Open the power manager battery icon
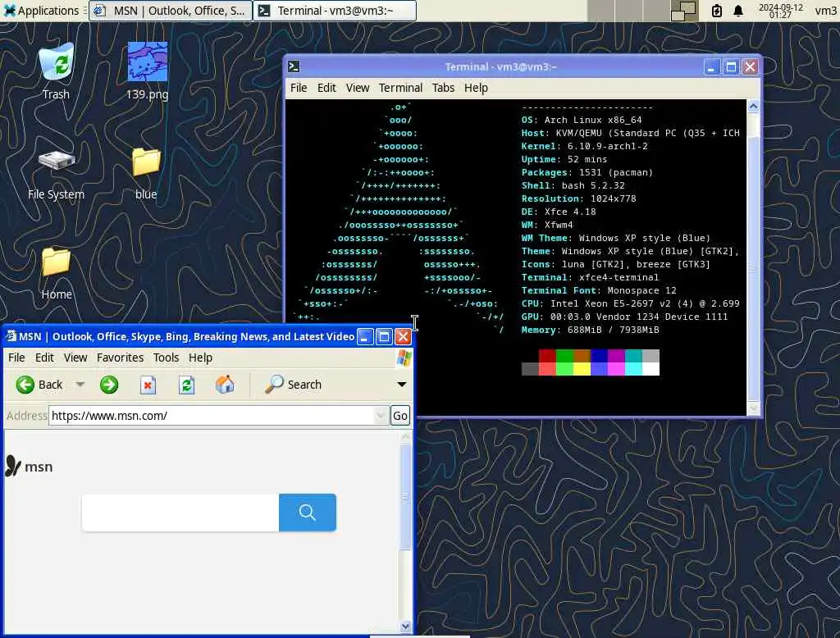The image size is (840, 638). 716,11
